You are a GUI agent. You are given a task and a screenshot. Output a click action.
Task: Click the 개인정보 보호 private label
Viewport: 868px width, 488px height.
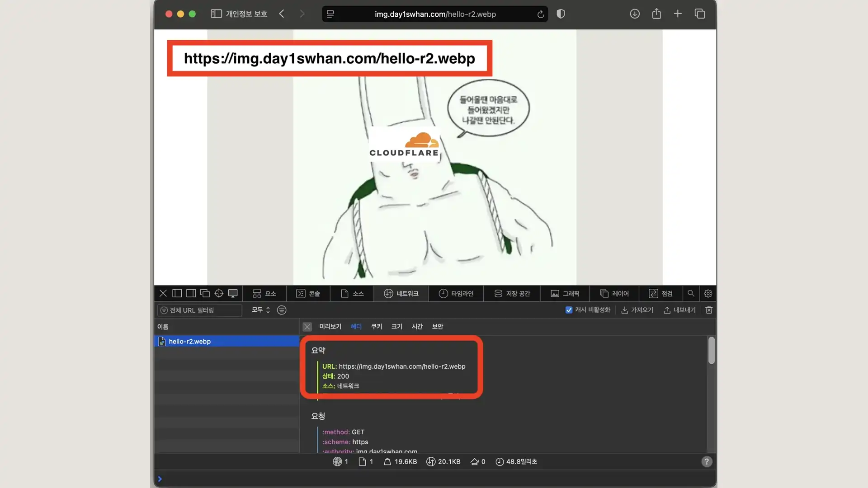246,14
